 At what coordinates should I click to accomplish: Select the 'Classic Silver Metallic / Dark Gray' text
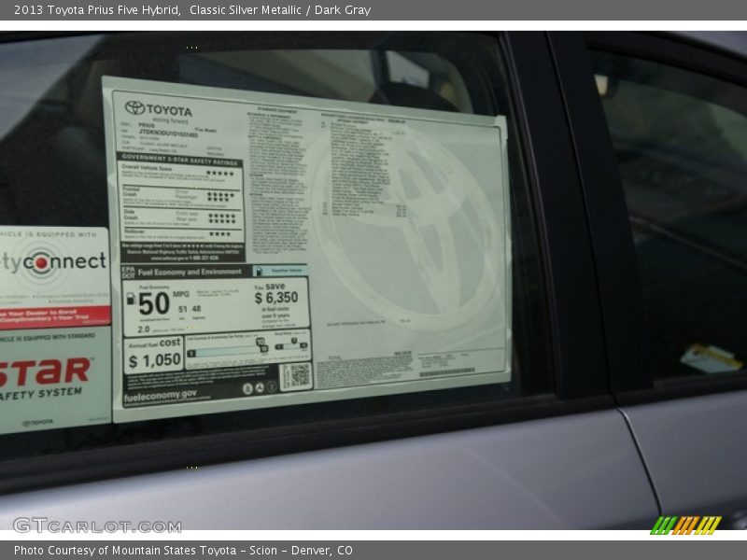click(280, 10)
